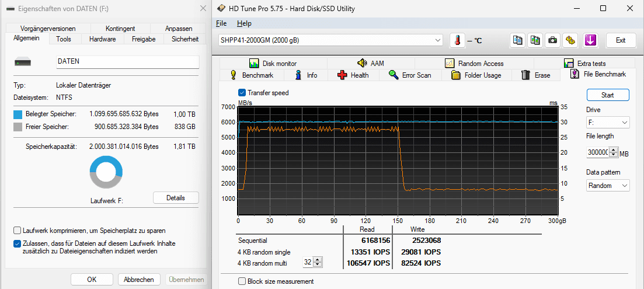Click the camera save screenshot icon

[553, 40]
